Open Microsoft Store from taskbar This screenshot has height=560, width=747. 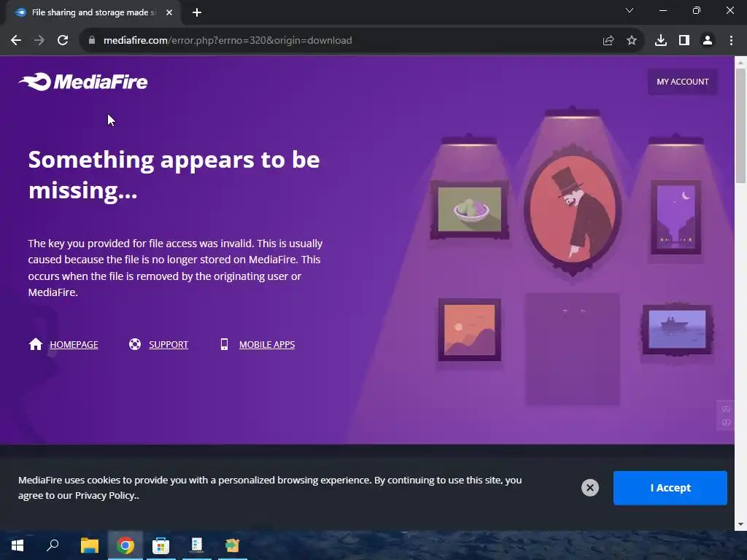[161, 545]
